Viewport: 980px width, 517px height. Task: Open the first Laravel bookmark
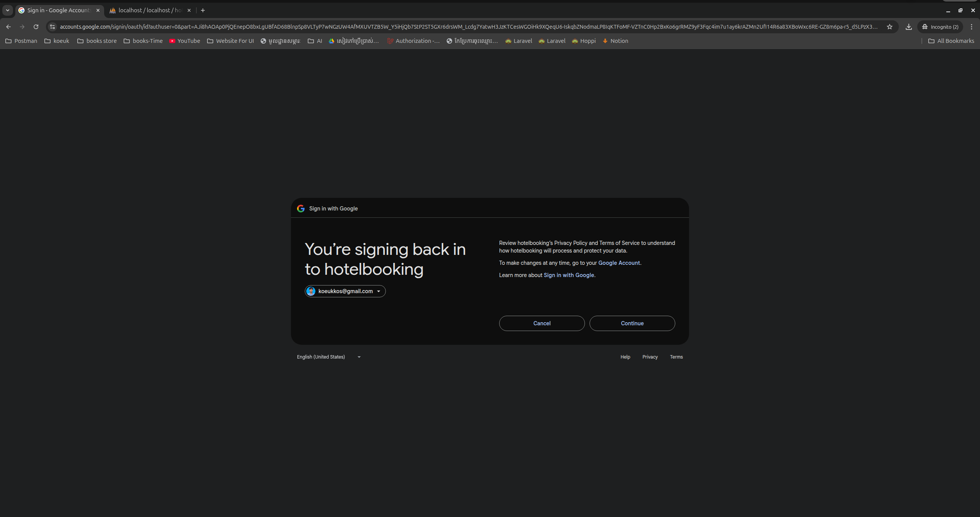click(519, 41)
